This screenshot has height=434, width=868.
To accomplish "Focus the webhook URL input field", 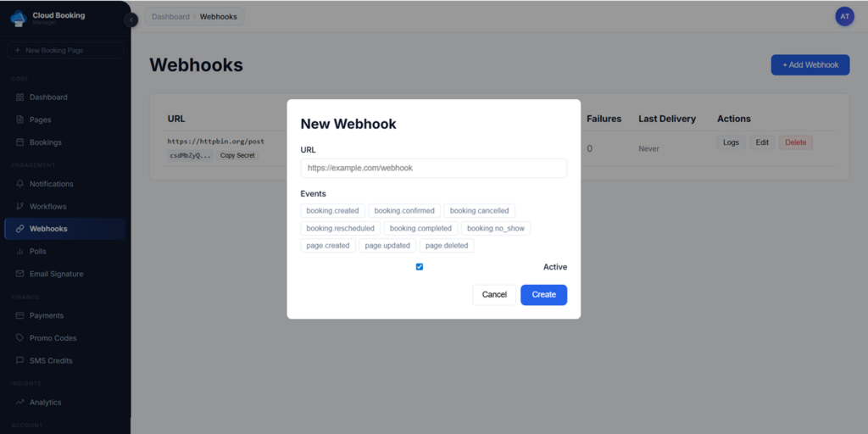I will (x=433, y=168).
